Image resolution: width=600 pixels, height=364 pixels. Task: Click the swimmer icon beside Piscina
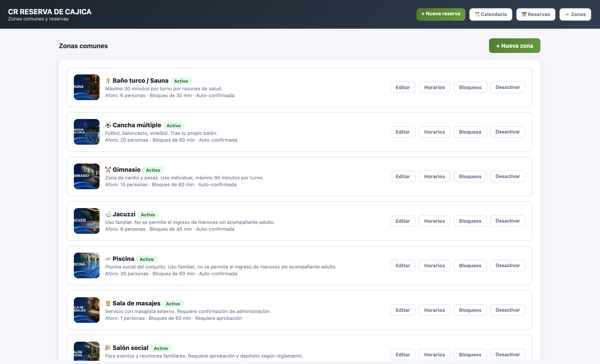(x=108, y=259)
